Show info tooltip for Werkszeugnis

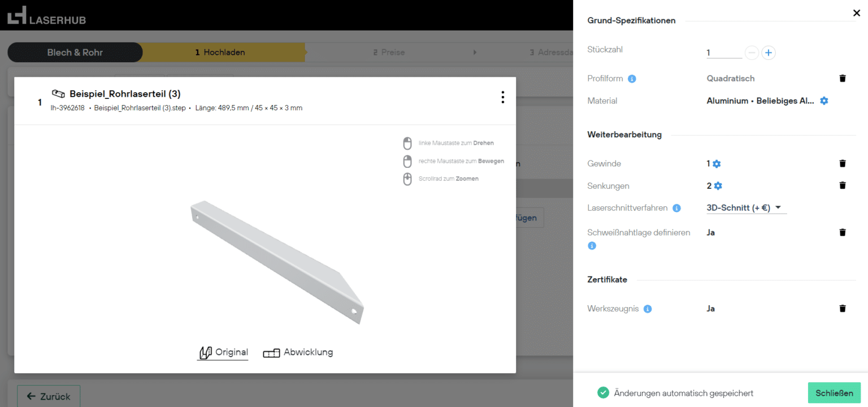coord(648,309)
